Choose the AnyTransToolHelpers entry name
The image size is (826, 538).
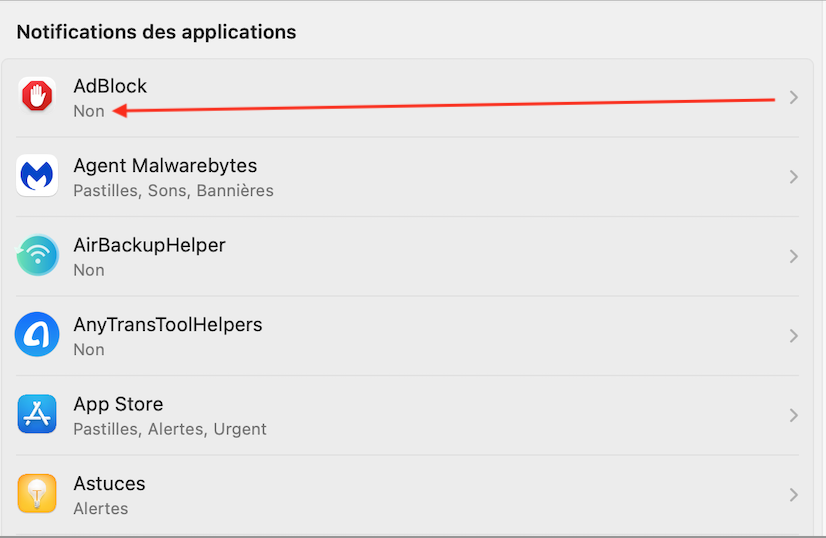167,325
